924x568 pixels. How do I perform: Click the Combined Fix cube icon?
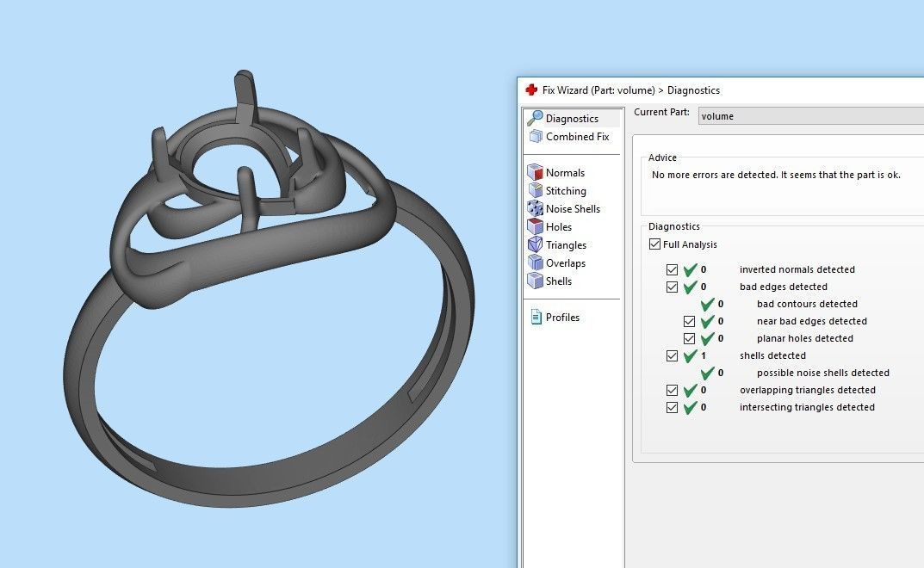[x=536, y=137]
